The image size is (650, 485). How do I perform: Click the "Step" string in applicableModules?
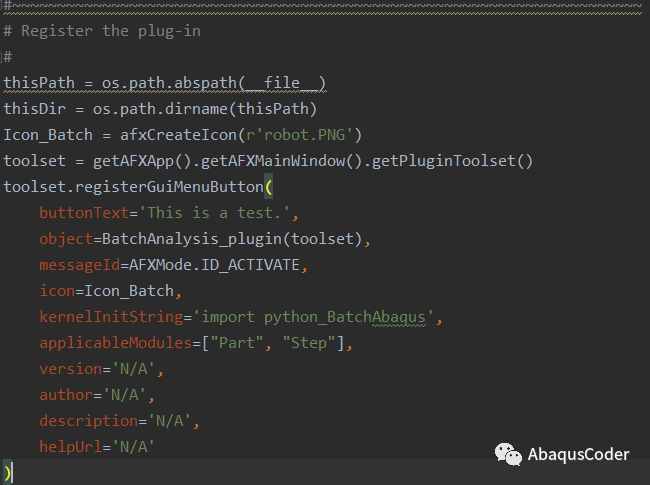pos(309,343)
